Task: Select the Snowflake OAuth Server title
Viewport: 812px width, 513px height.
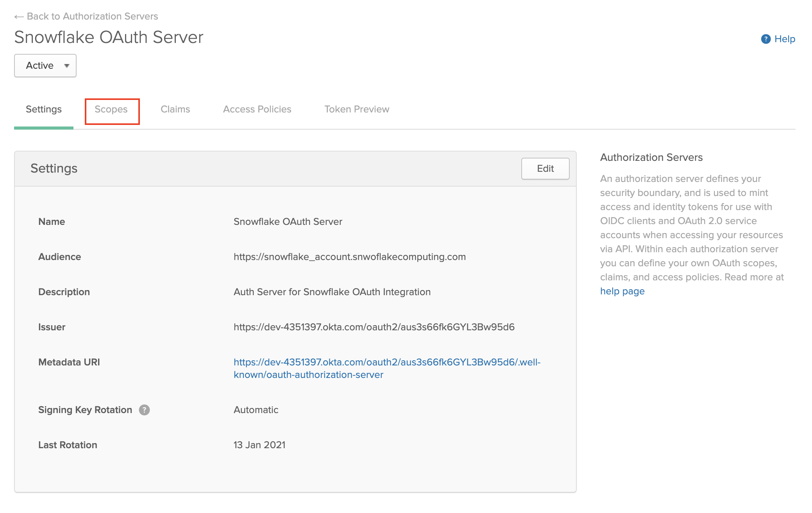Action: click(x=109, y=37)
